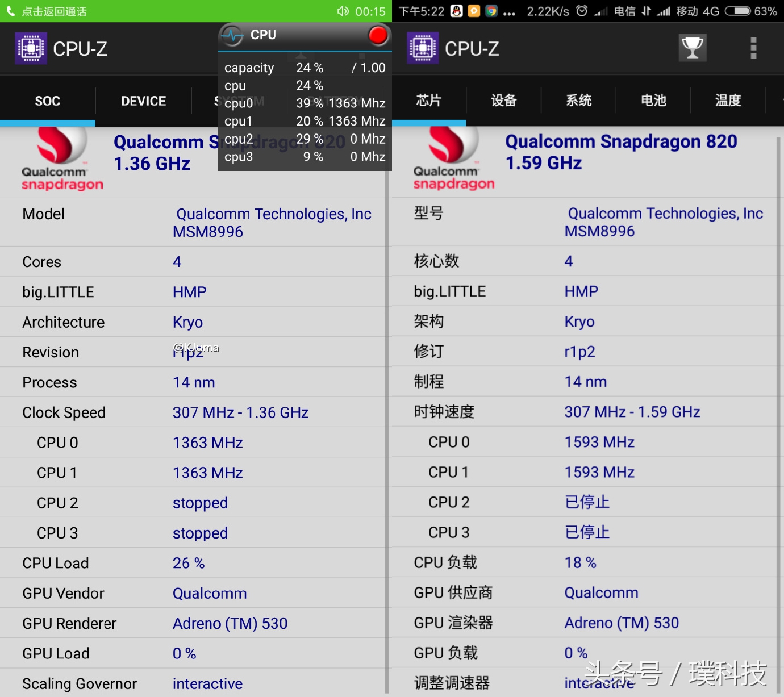The image size is (784, 697).
Task: Click the CPU-Z title in the English panel
Action: [80, 49]
